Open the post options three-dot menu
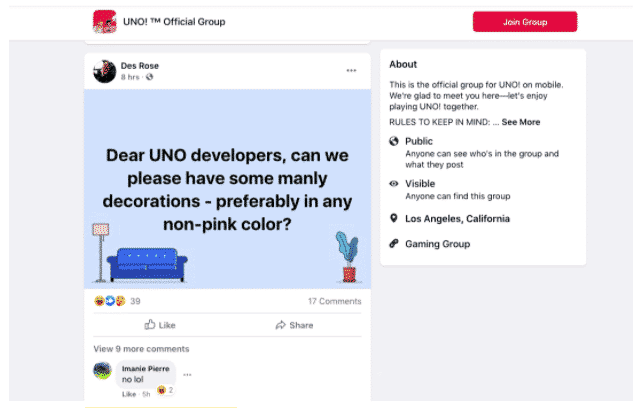Image resolution: width=639 pixels, height=408 pixels. coord(351,71)
